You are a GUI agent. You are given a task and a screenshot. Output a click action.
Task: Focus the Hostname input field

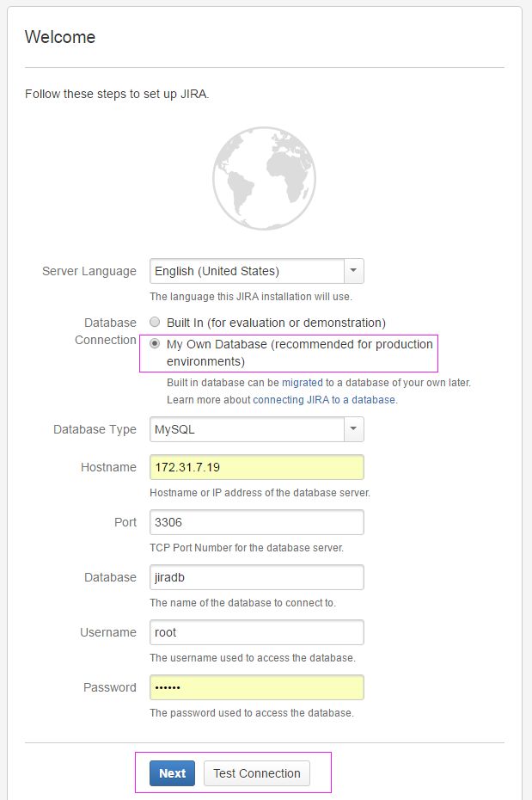[x=257, y=467]
